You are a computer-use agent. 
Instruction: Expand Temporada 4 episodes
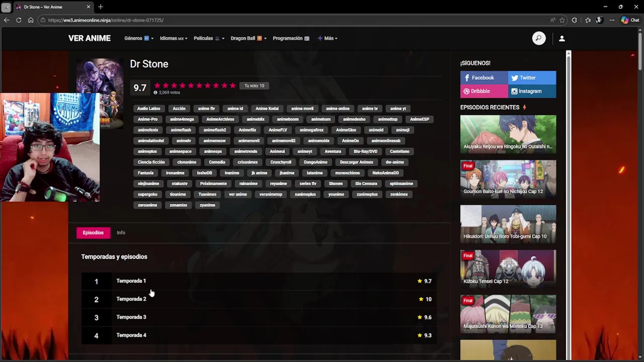click(x=259, y=335)
